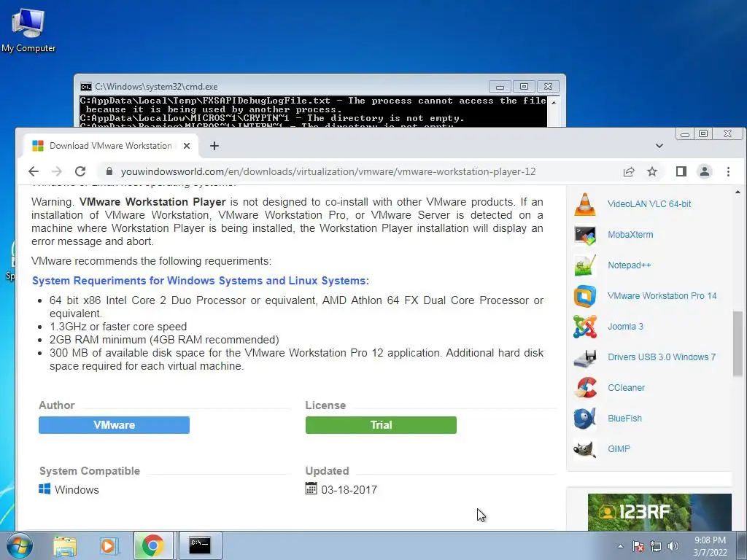Click the Drivers USB 3.0 icon
747x560 pixels.
585,357
